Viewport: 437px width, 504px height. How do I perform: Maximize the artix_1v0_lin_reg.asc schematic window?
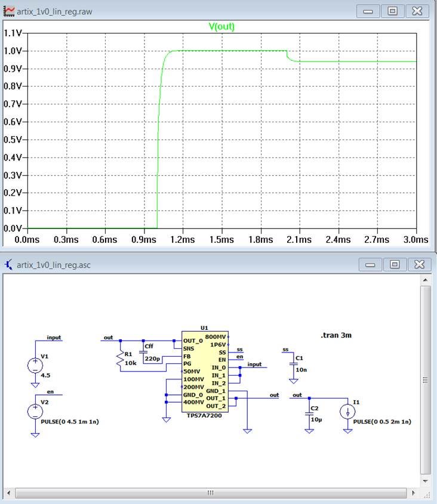[x=395, y=265]
